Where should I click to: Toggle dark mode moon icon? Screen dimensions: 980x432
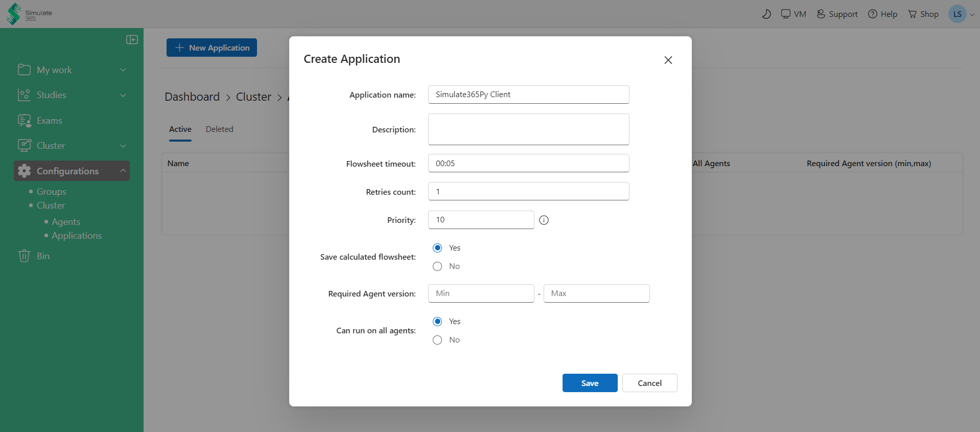click(766, 14)
